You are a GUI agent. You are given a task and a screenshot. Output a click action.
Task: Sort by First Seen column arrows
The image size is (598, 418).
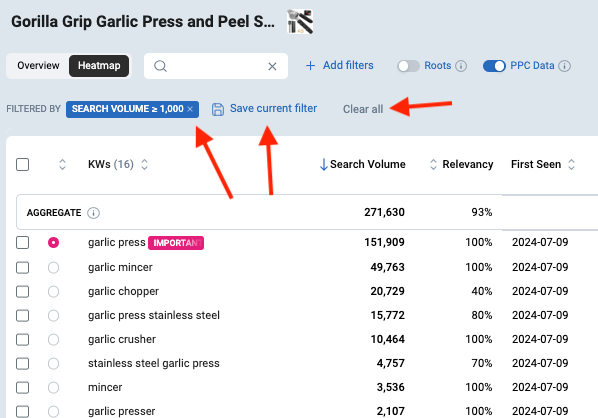[x=571, y=164]
